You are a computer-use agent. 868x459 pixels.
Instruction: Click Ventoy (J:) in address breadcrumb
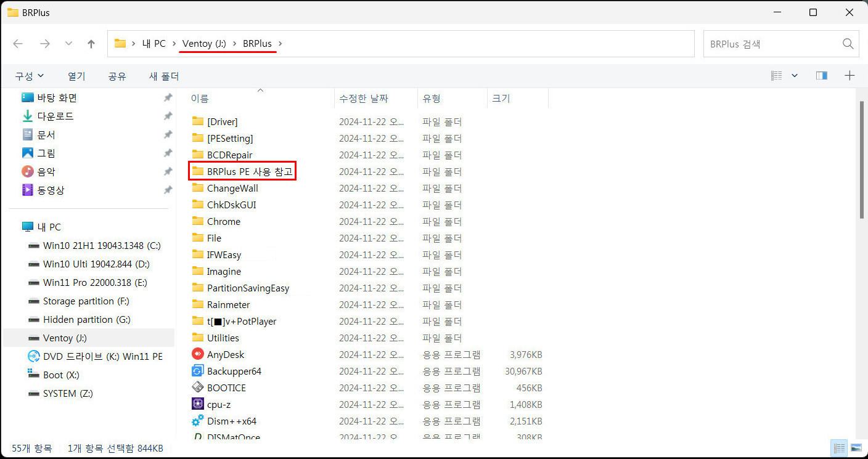(x=204, y=44)
